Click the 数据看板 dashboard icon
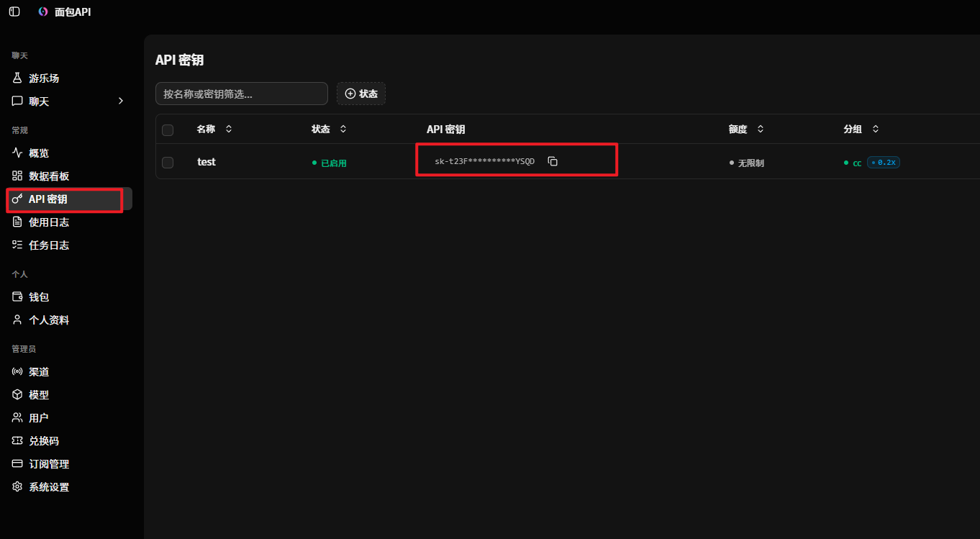Image resolution: width=980 pixels, height=539 pixels. pyautogui.click(x=18, y=176)
